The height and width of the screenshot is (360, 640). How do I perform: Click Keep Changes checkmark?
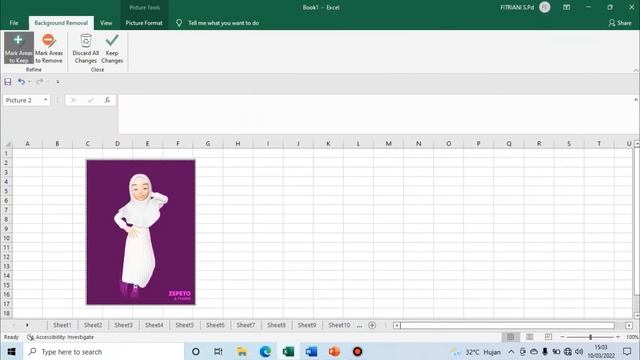tap(112, 48)
